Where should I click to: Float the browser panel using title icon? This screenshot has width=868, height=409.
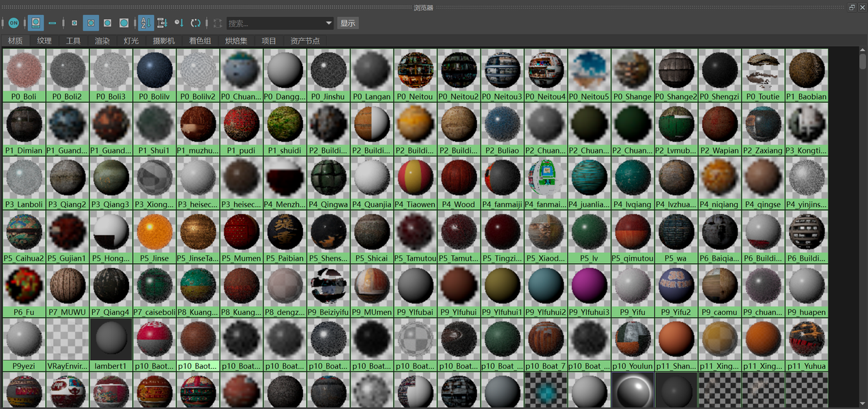tap(852, 7)
